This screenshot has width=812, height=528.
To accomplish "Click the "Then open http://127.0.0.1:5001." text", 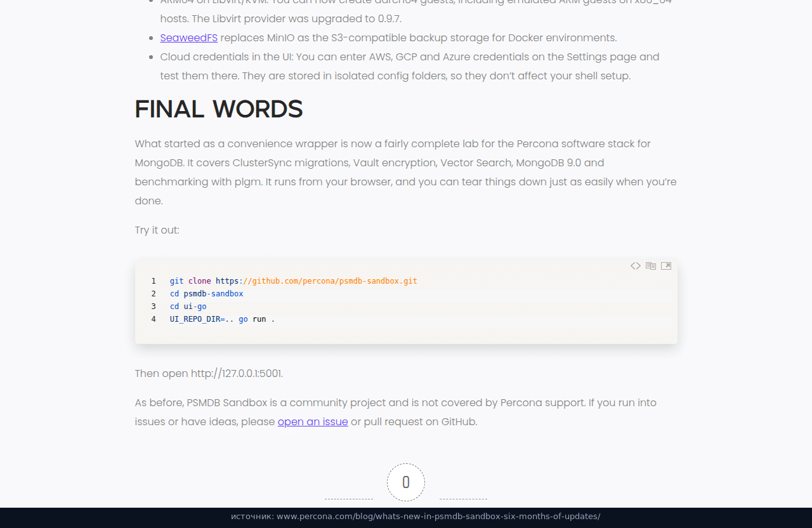I will (209, 373).
